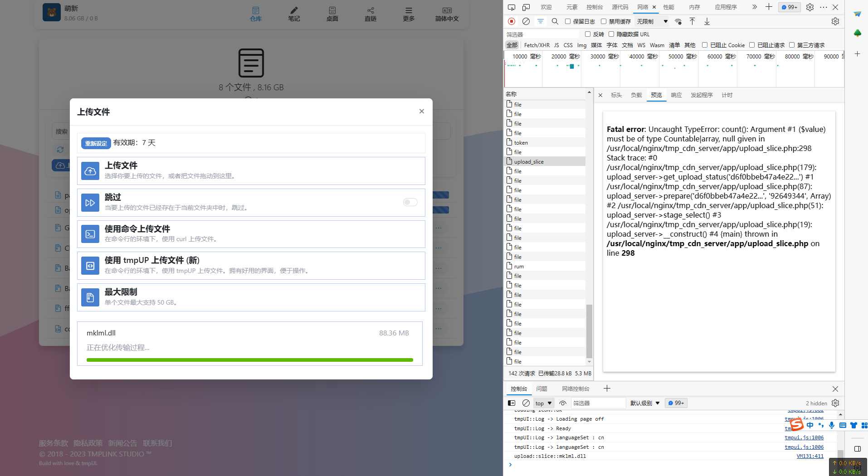Viewport: 868px width, 476px height.
Task: Click the console 筛选器 input field
Action: click(x=598, y=403)
